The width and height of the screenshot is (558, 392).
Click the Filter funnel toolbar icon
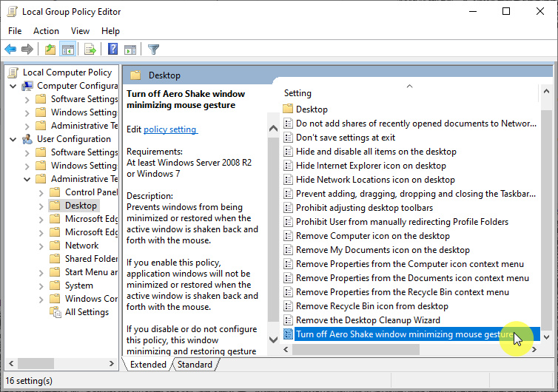(x=153, y=50)
